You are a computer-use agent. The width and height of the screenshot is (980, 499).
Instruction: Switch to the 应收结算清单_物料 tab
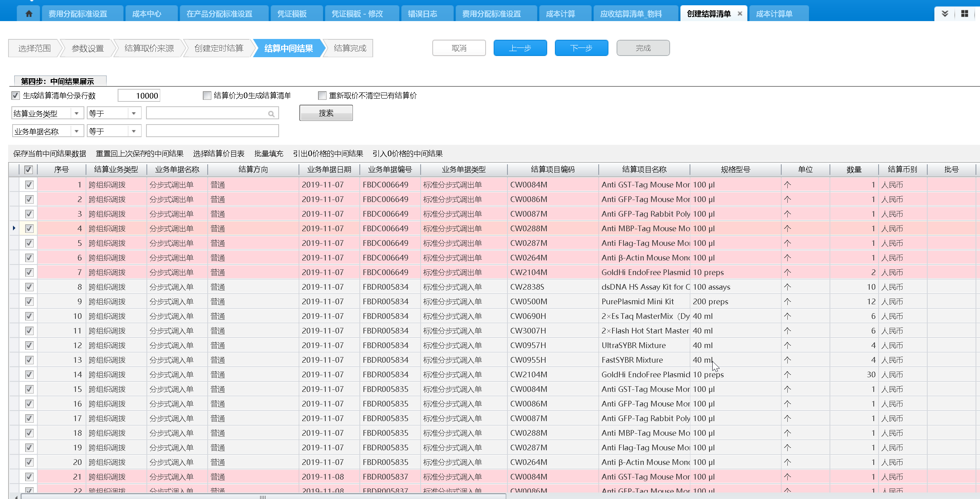pos(636,14)
